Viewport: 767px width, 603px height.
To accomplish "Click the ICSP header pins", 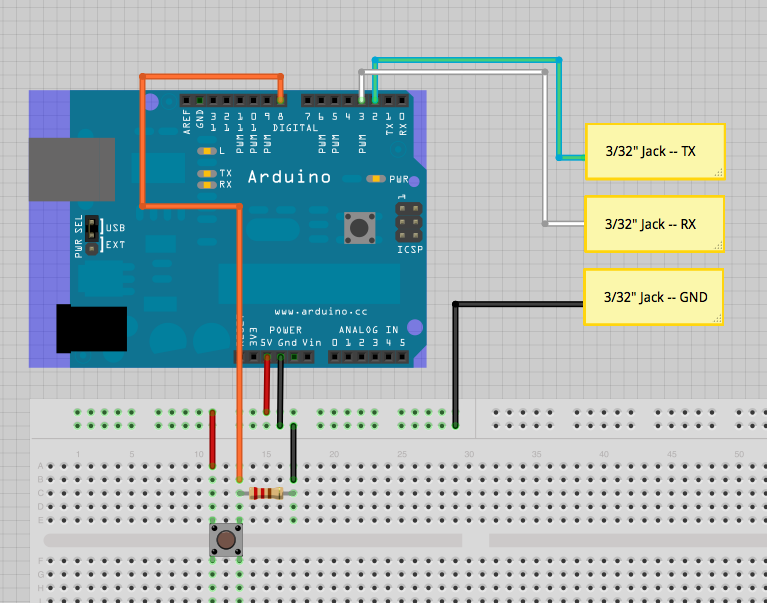I will tap(409, 223).
